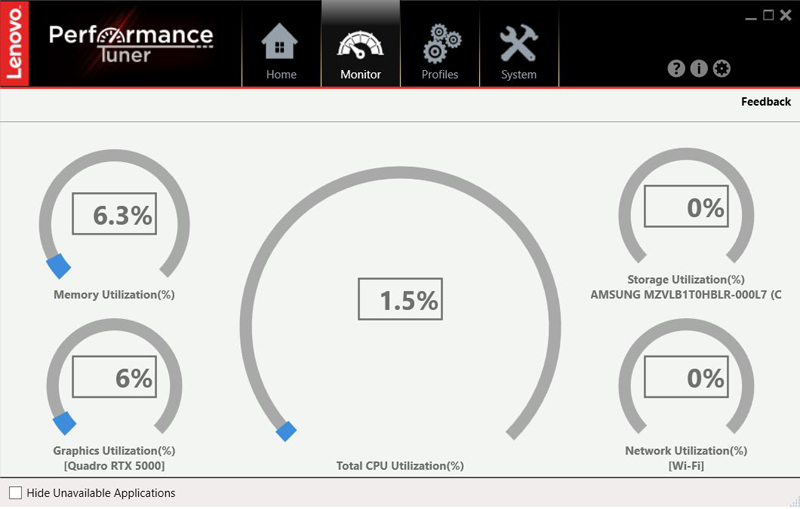Click the Storage Utilization 0% value box

(686, 206)
